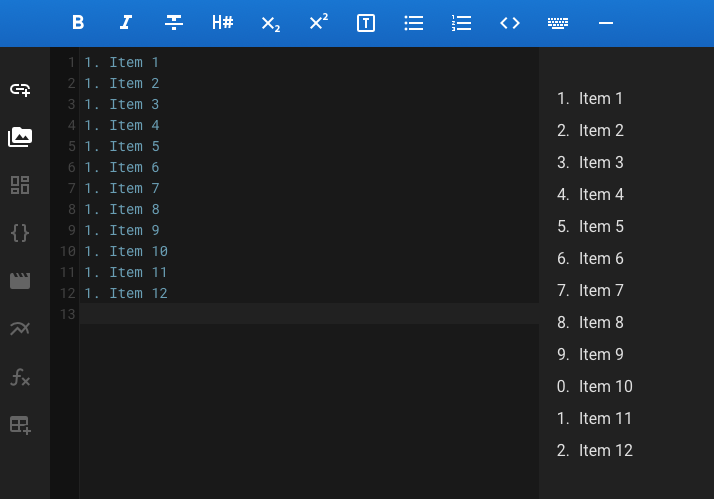
Task: Click editor line '1. Item 12'
Action: 126,293
